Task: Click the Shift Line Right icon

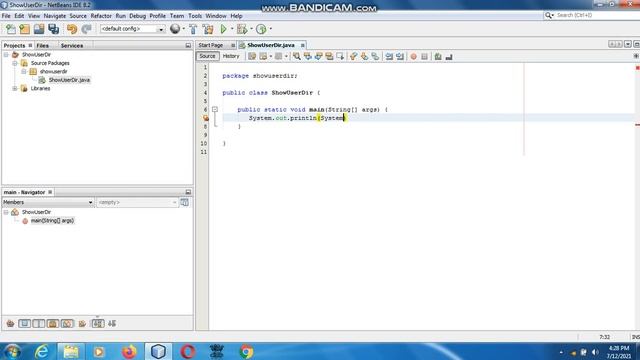Action: pyautogui.click(x=400, y=57)
